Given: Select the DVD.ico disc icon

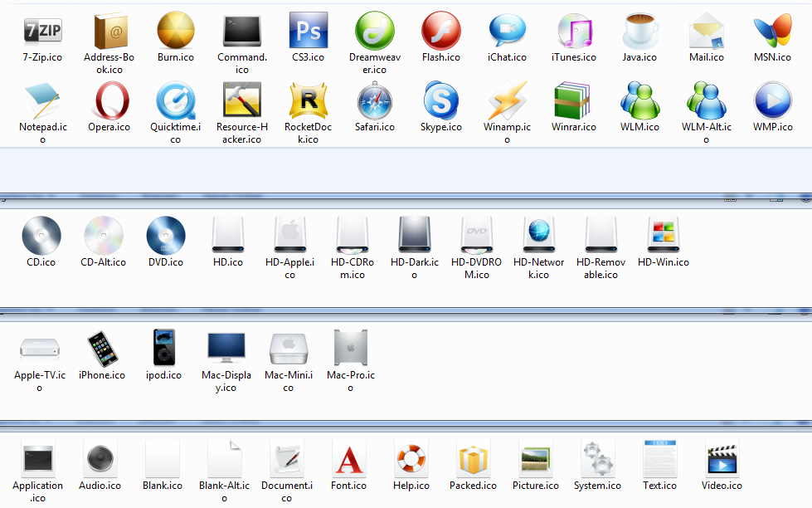Looking at the screenshot, I should pyautogui.click(x=166, y=236).
